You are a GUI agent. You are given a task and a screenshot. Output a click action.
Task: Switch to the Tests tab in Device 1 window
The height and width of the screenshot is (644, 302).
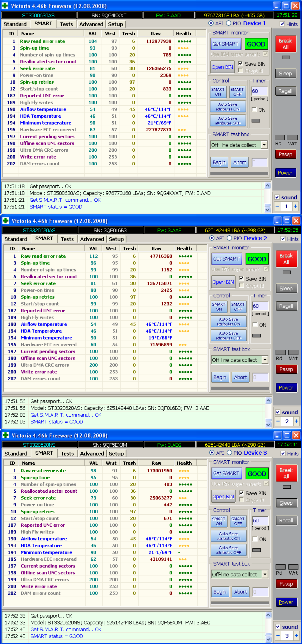[x=66, y=24]
